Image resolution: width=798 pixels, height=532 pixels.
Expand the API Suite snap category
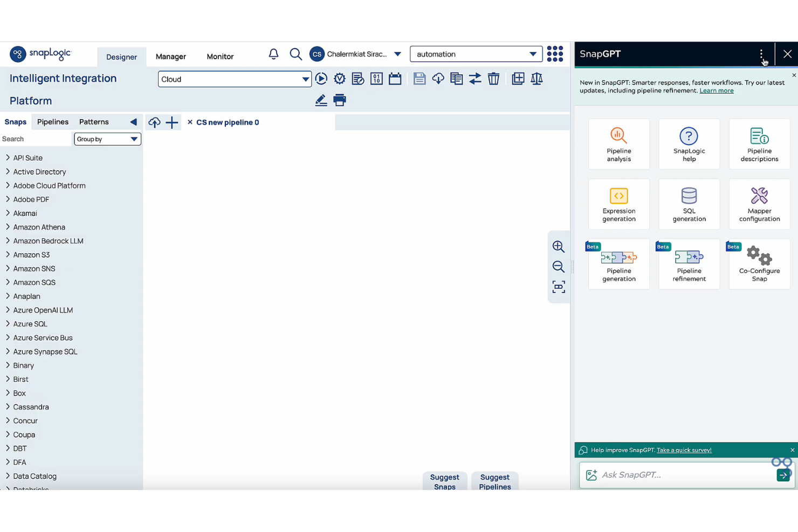(8, 158)
